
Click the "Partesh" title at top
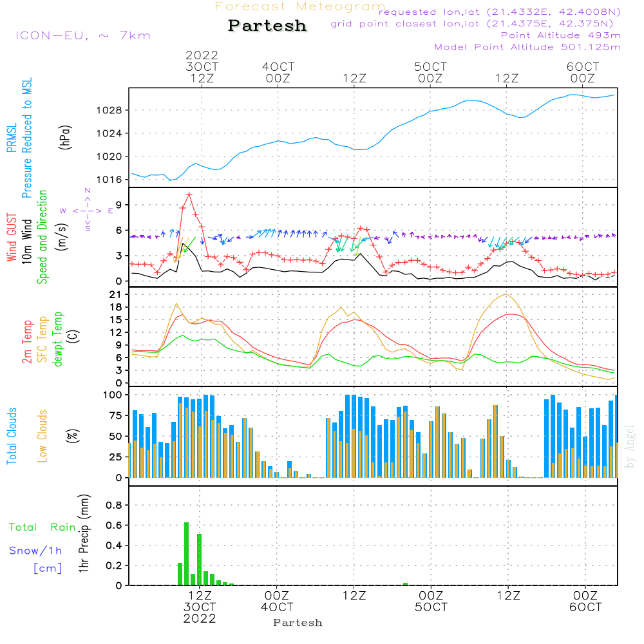click(267, 26)
